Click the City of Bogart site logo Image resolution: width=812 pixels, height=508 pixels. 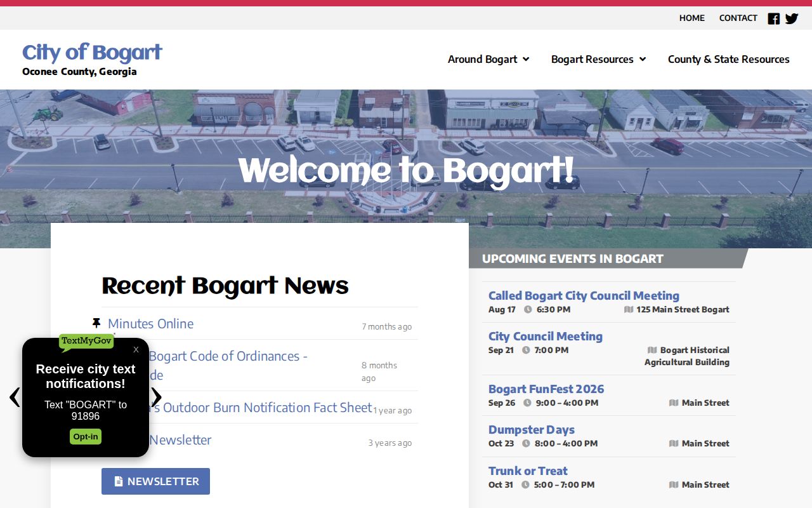point(93,53)
